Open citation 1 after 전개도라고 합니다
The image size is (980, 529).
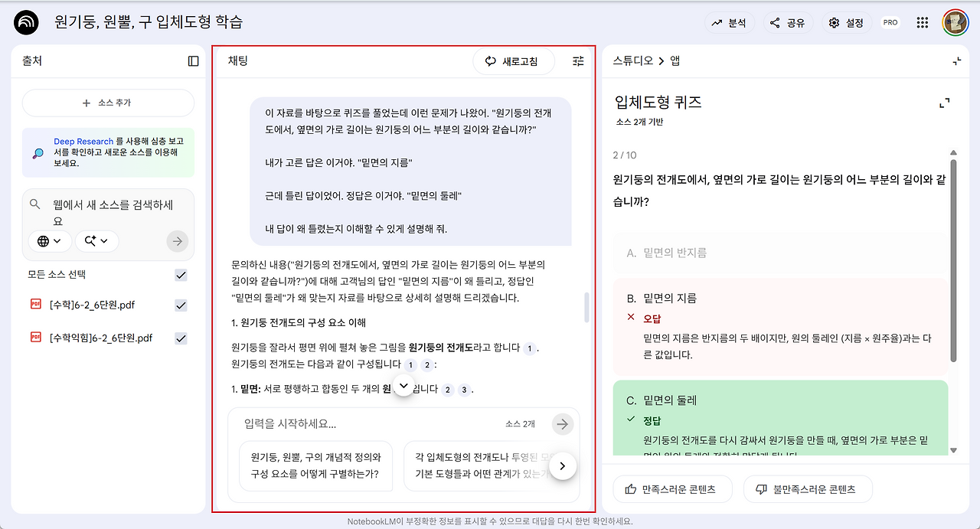[529, 348]
